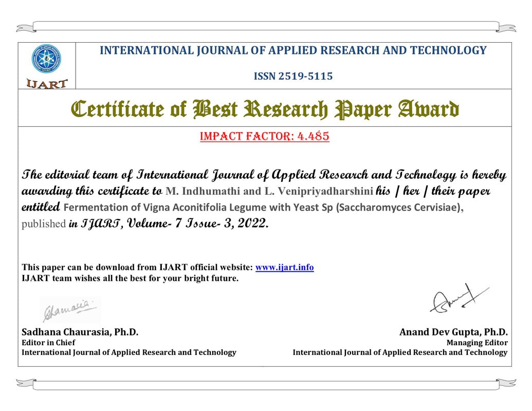Select the Impact Factor 4.485 text
532x411 pixels.
tap(265, 136)
